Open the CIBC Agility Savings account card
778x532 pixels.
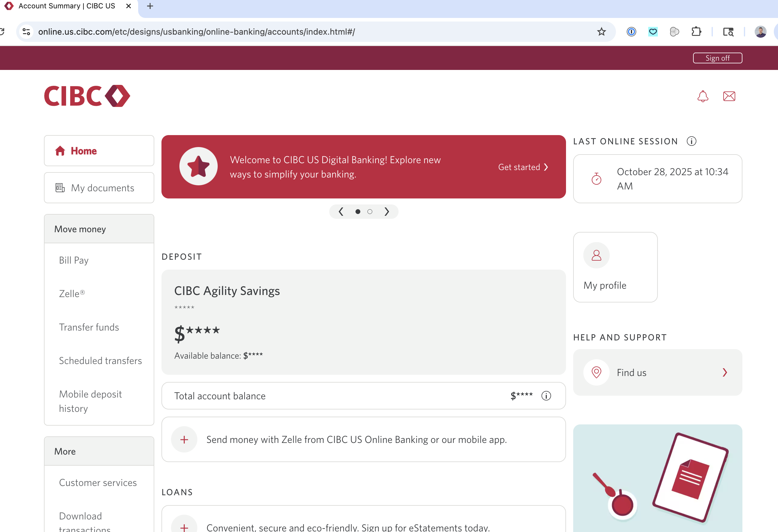[363, 322]
